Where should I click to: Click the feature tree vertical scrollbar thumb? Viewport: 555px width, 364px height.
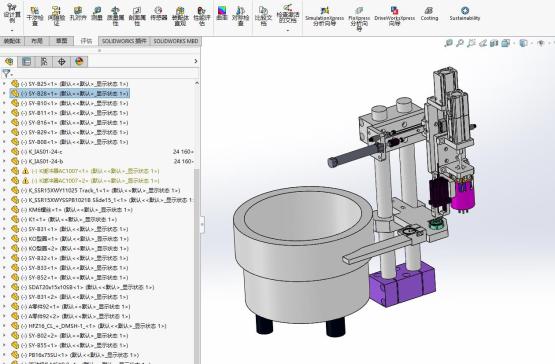[x=197, y=266]
